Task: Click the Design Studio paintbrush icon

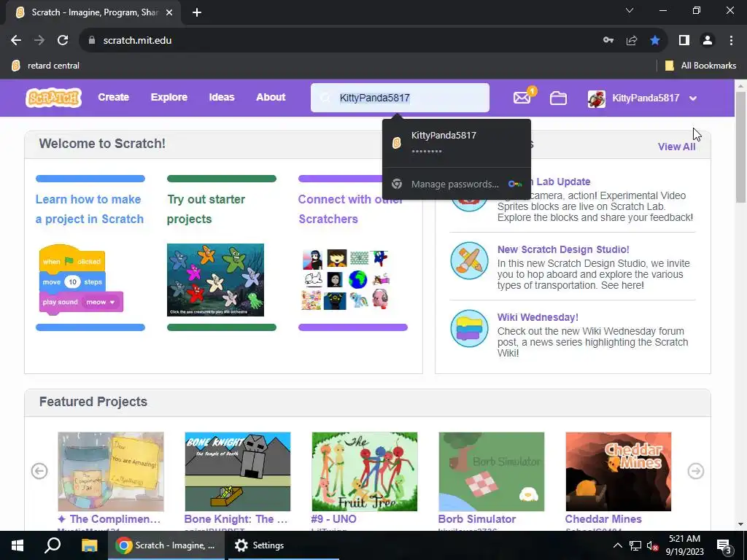Action: pos(469,261)
